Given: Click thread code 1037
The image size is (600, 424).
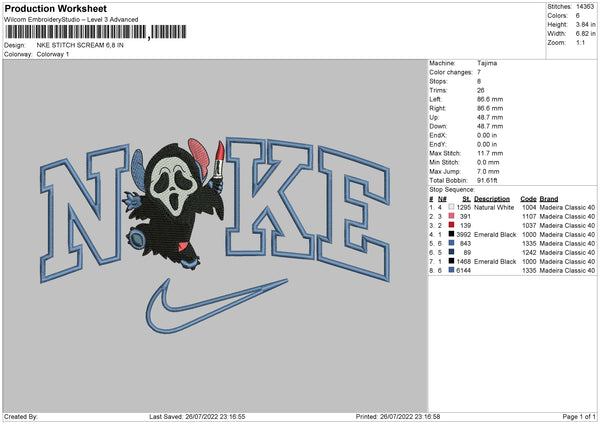Looking at the screenshot, I should coord(529,225).
